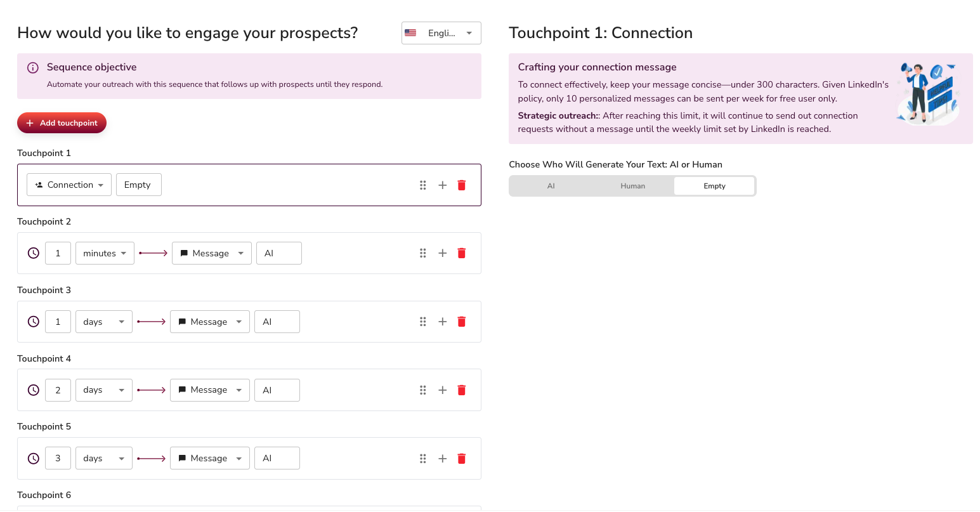Click the clock icon in Touchpoint 2

pos(34,253)
